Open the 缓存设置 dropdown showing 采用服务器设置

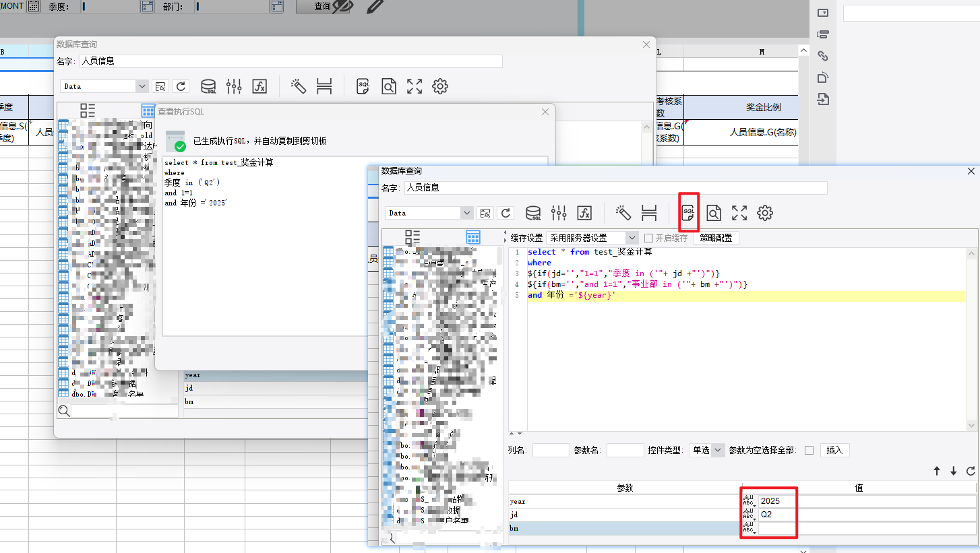click(592, 238)
